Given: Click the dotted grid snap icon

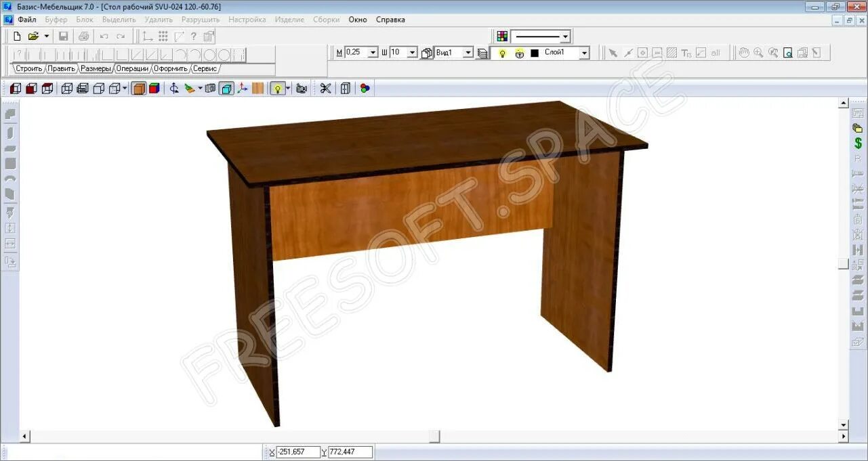Looking at the screenshot, I should [163, 37].
